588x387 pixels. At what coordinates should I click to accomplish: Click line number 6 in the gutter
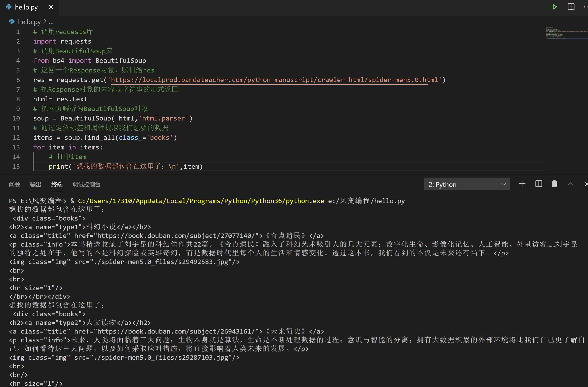click(x=18, y=80)
